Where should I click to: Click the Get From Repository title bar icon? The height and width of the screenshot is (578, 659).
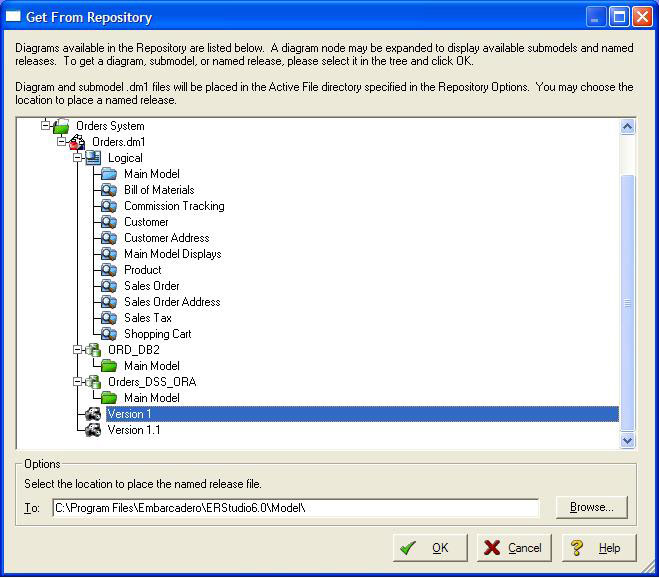[13, 17]
